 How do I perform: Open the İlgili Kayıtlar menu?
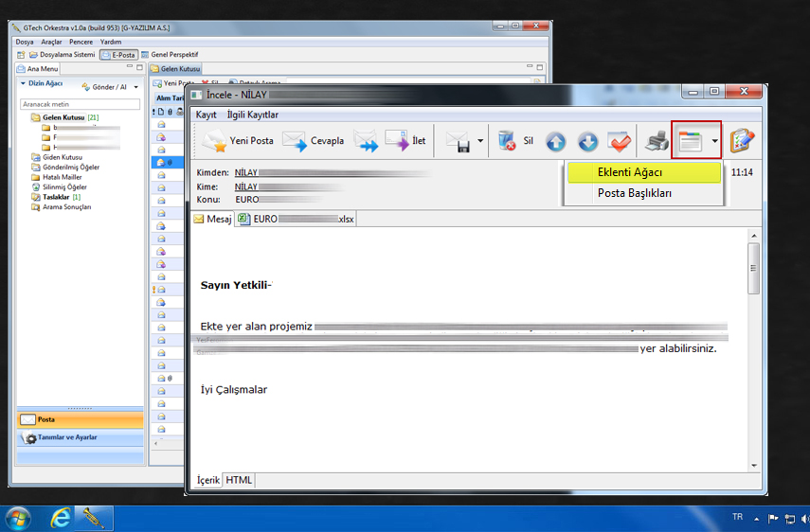coord(253,115)
